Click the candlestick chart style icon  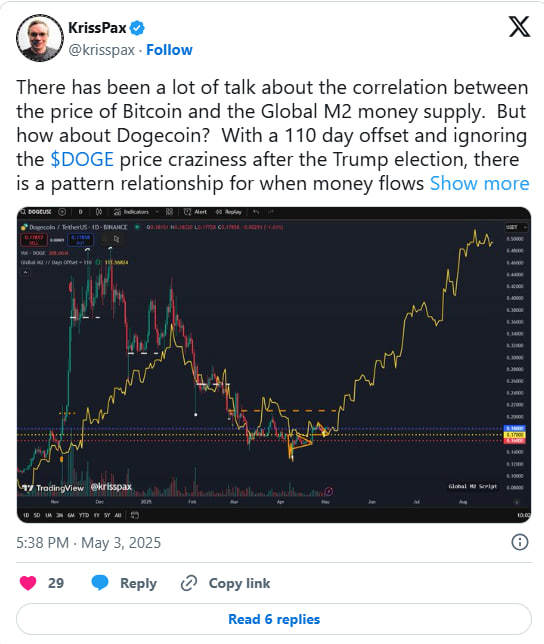[99, 212]
